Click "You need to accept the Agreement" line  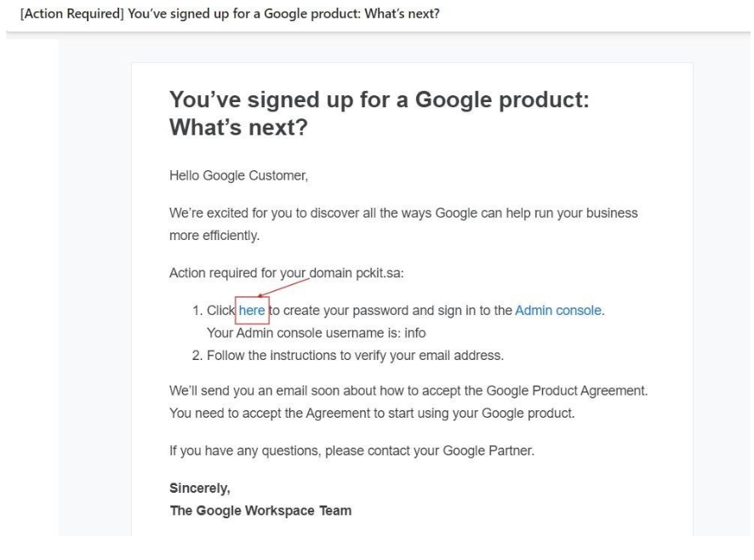point(372,414)
